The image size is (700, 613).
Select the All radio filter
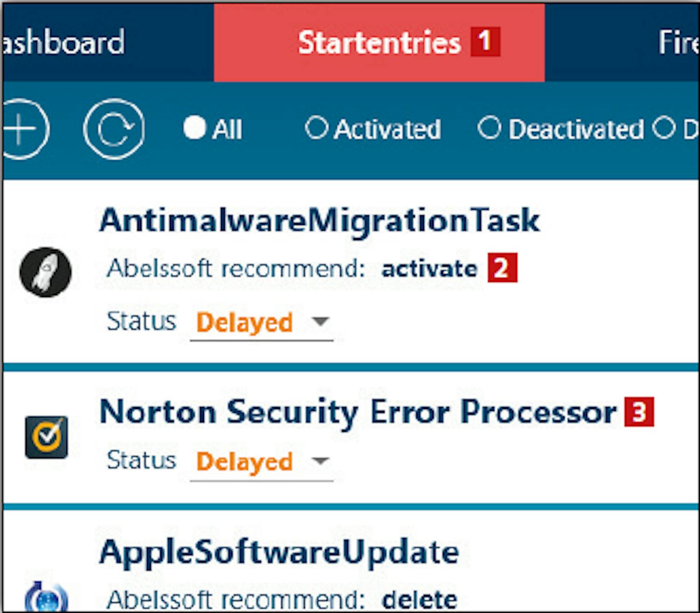[x=195, y=128]
